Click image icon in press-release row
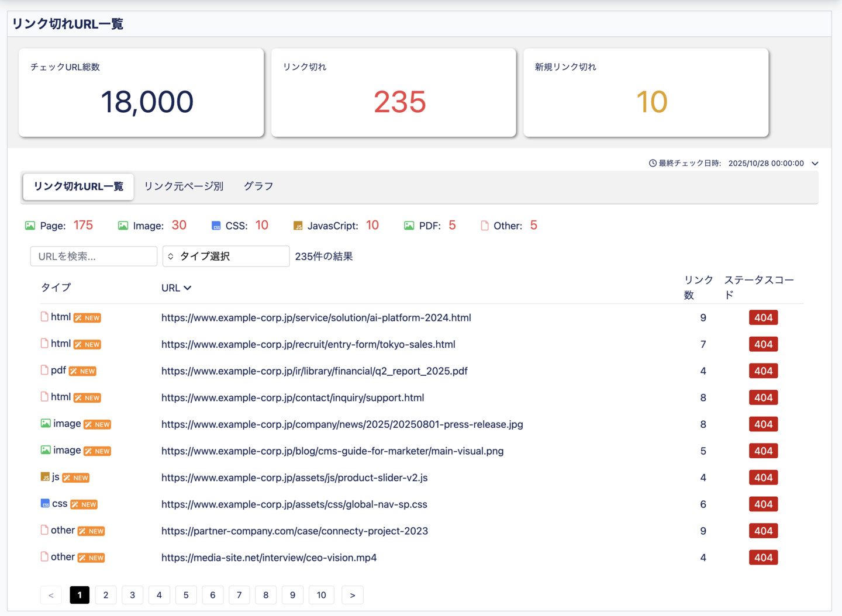This screenshot has width=842, height=616. [45, 424]
